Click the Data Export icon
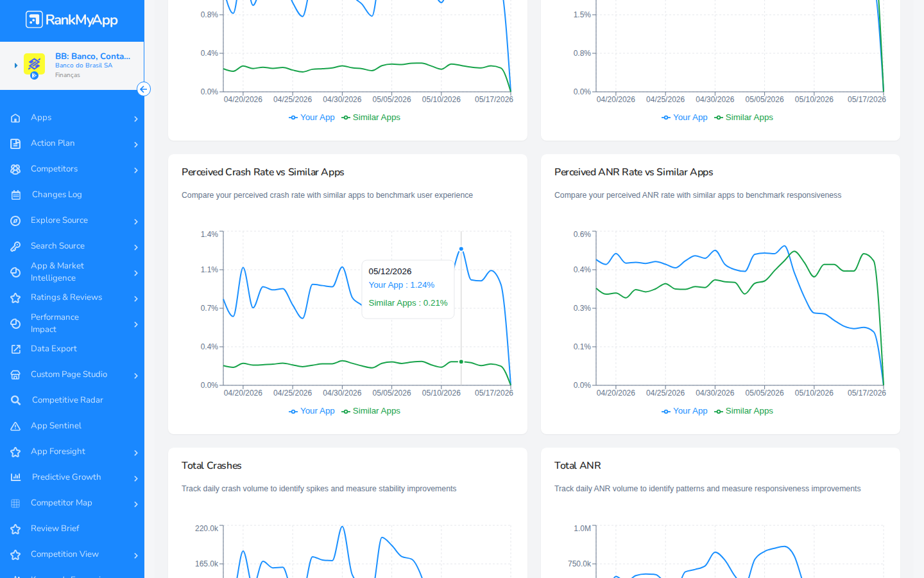 click(15, 349)
